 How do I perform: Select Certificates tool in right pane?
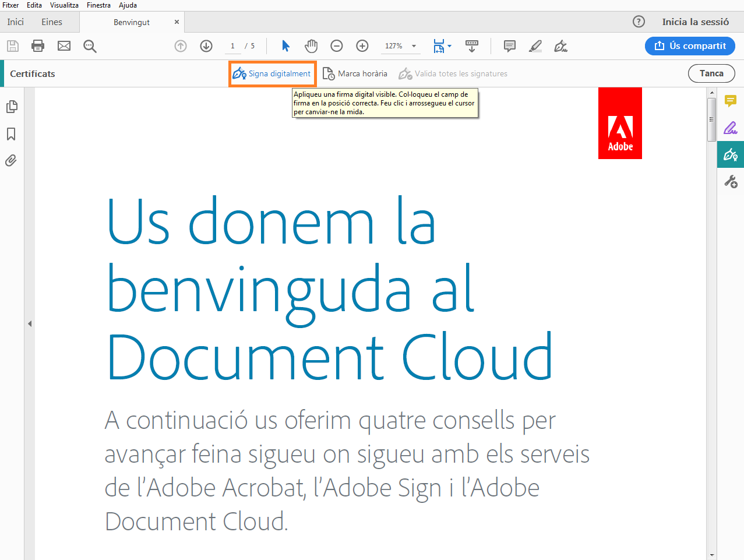pyautogui.click(x=731, y=154)
